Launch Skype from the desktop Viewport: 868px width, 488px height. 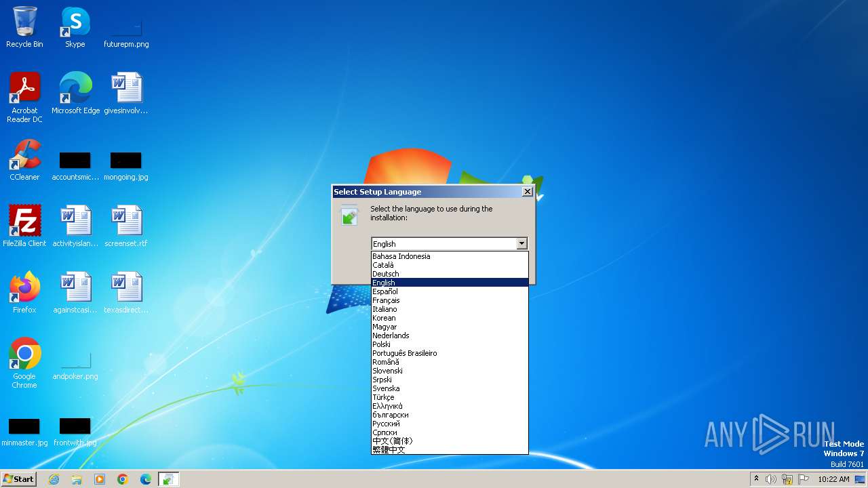tap(75, 27)
